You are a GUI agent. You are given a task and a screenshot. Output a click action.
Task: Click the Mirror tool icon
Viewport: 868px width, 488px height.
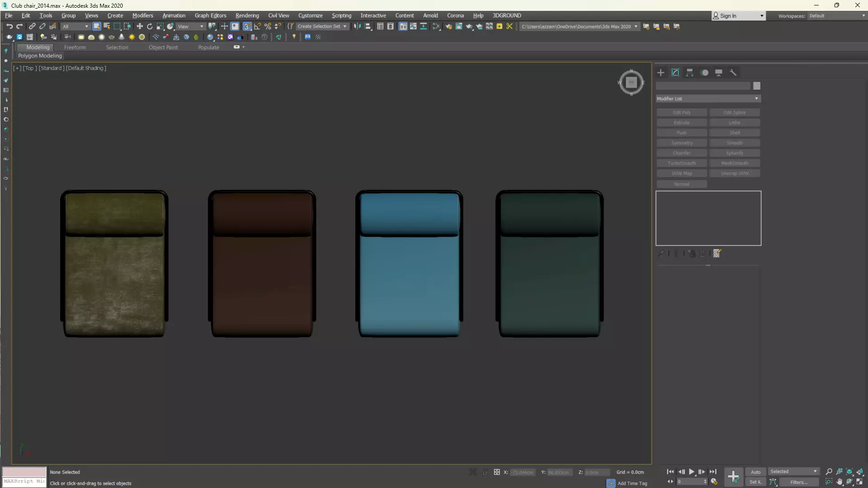358,26
